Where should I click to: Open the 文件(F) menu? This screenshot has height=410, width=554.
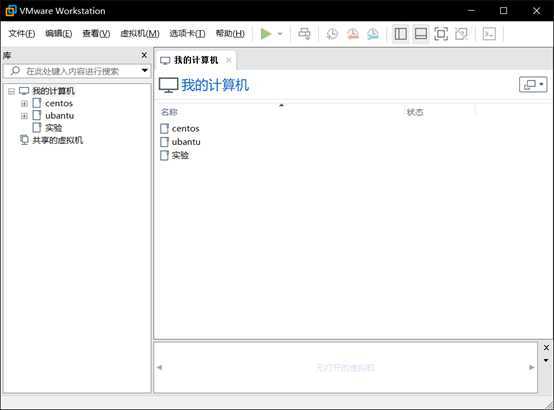click(x=22, y=34)
